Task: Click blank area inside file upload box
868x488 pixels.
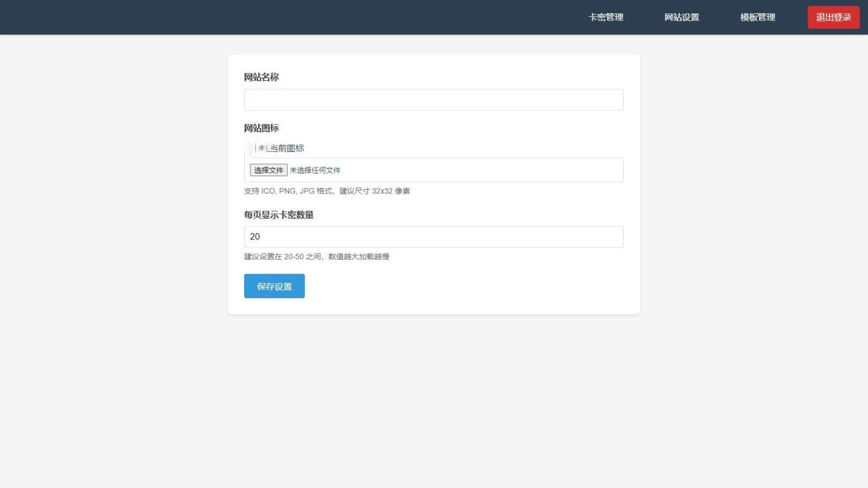Action: (480, 170)
